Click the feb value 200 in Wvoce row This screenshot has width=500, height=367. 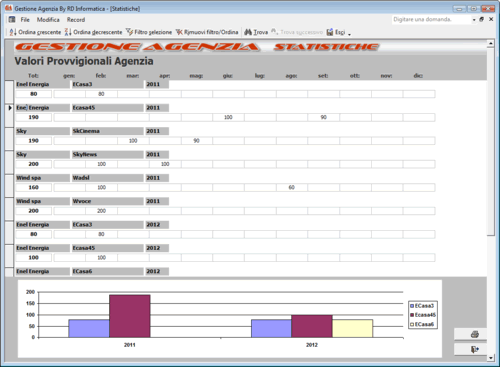tap(101, 211)
